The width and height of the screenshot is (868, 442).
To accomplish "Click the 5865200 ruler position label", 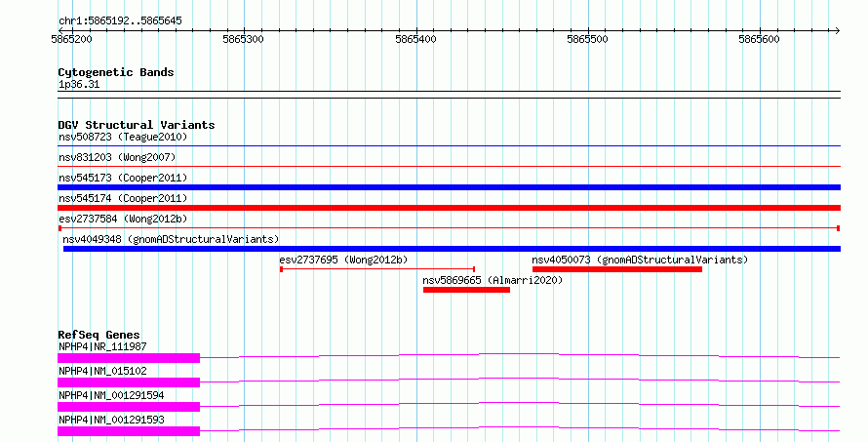I will pyautogui.click(x=72, y=39).
